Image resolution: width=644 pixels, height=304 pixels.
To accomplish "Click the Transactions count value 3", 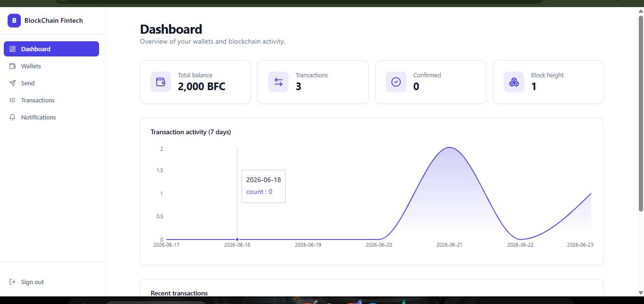I will [299, 86].
